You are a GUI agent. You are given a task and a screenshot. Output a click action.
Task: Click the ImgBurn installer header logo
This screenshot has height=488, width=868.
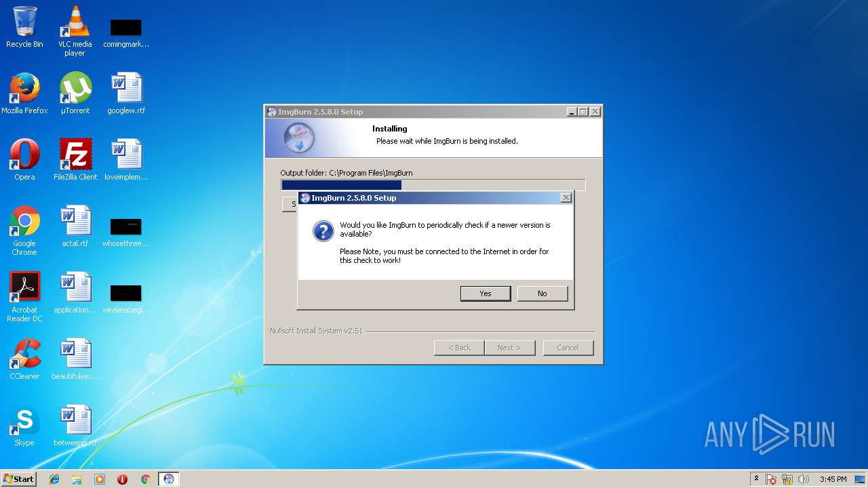299,138
